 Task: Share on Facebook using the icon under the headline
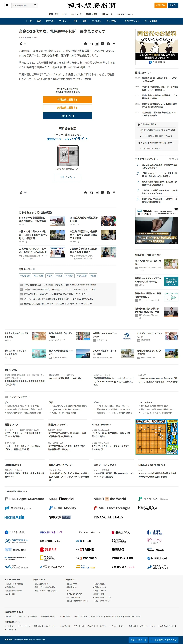click(x=108, y=44)
